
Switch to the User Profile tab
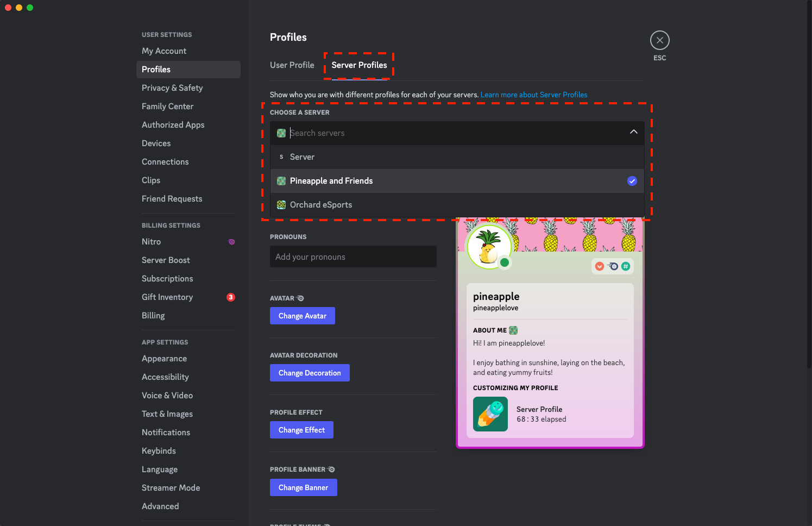(x=292, y=65)
